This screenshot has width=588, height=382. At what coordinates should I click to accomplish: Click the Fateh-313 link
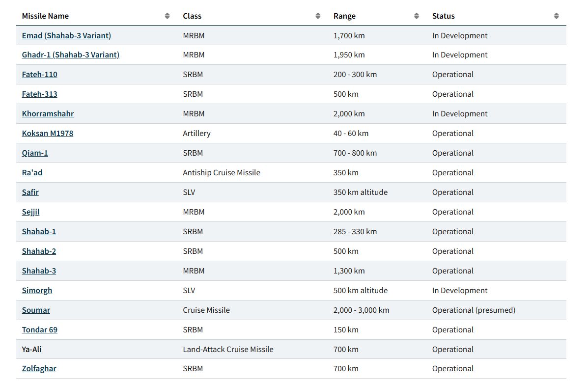coord(39,94)
